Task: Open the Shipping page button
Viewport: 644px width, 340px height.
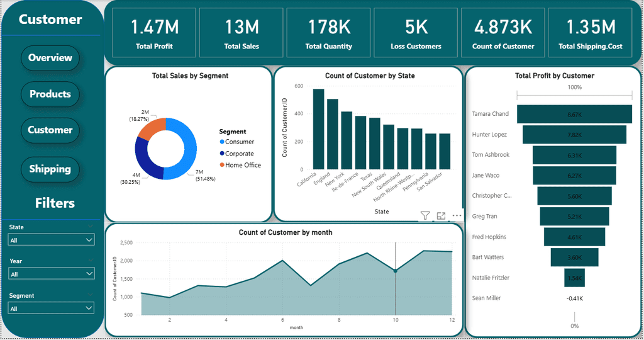Action: pos(50,169)
